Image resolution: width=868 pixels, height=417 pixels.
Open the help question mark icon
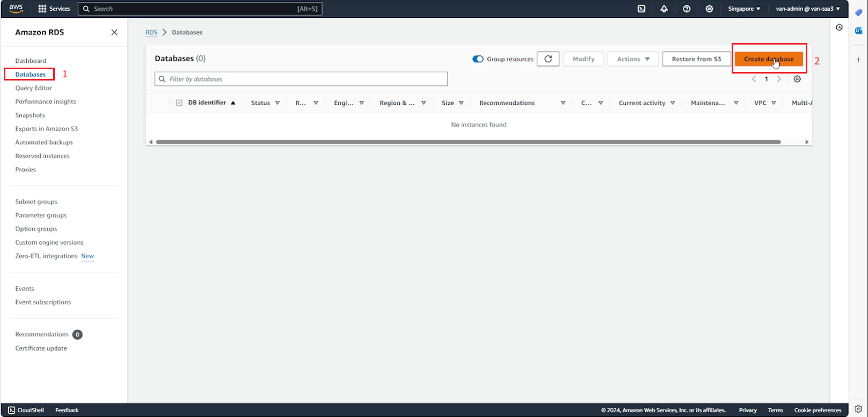(687, 9)
